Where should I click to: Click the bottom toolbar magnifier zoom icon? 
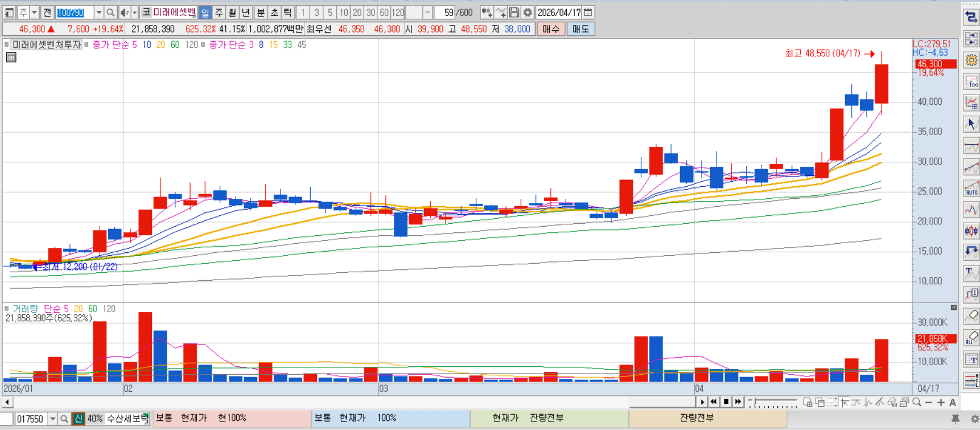coord(916,402)
